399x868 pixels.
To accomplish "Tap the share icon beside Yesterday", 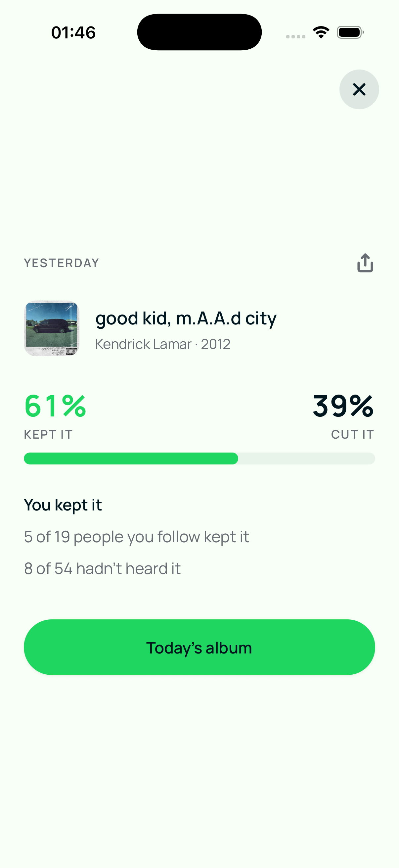I will click(365, 263).
